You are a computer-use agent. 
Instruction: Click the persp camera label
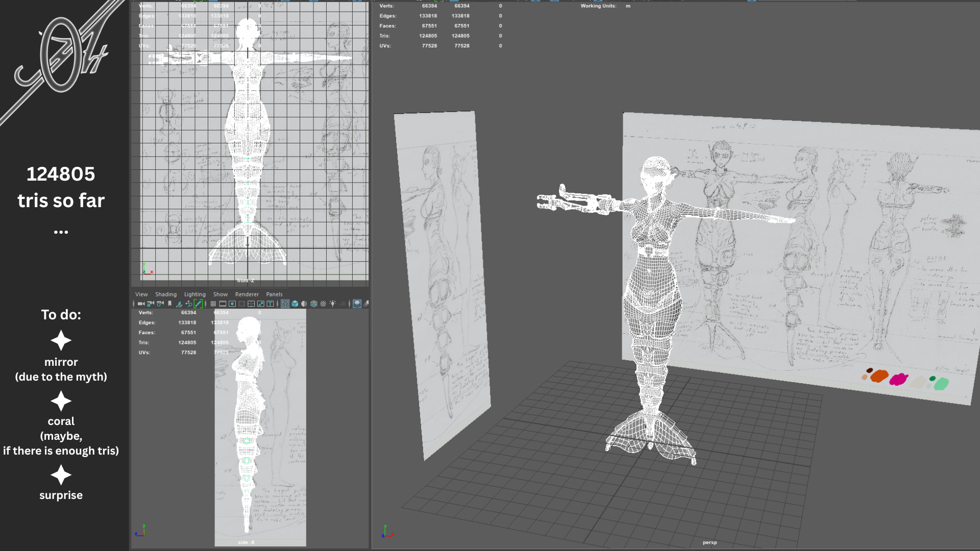click(x=709, y=542)
